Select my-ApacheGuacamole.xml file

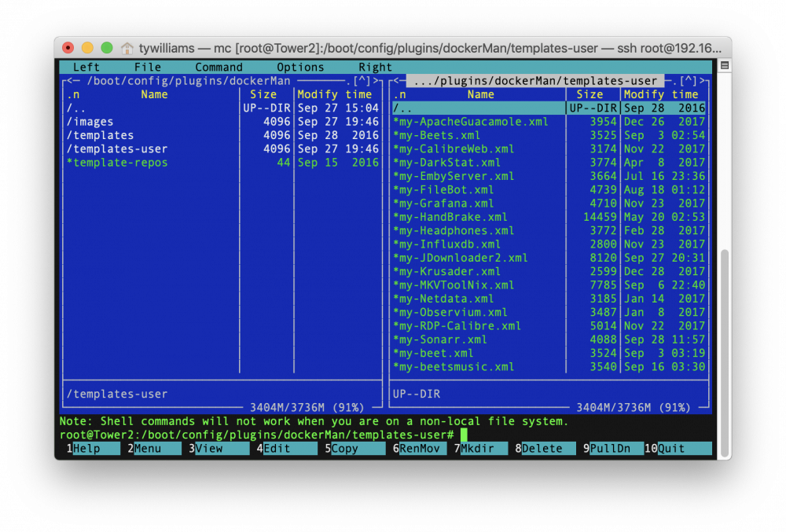(x=549, y=122)
